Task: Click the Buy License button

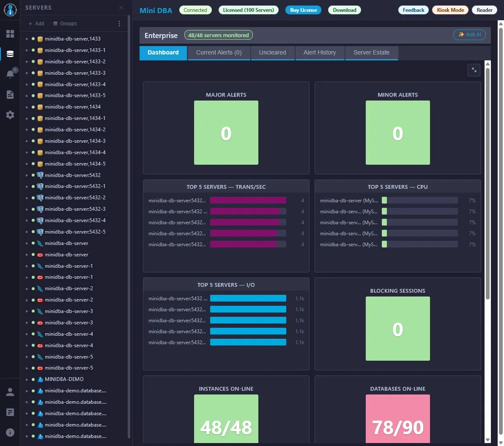Action: (x=304, y=10)
